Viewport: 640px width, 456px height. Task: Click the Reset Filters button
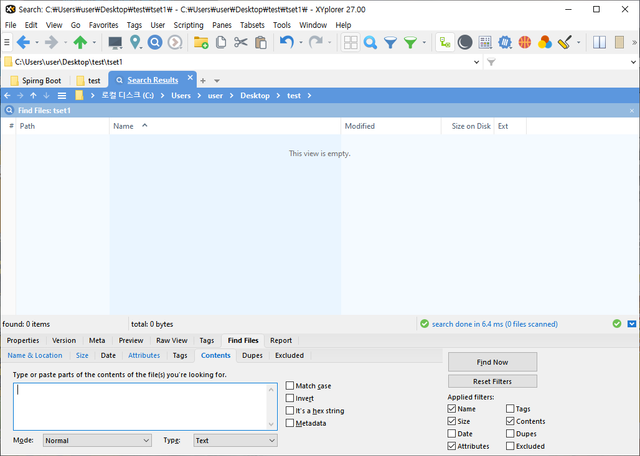pyautogui.click(x=492, y=381)
